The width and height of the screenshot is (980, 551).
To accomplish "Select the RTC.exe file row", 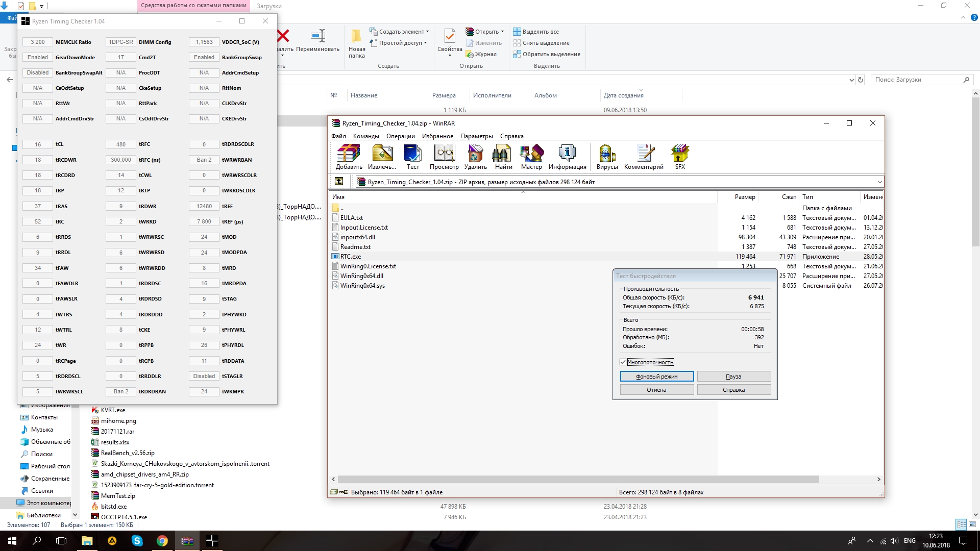I will pyautogui.click(x=351, y=257).
